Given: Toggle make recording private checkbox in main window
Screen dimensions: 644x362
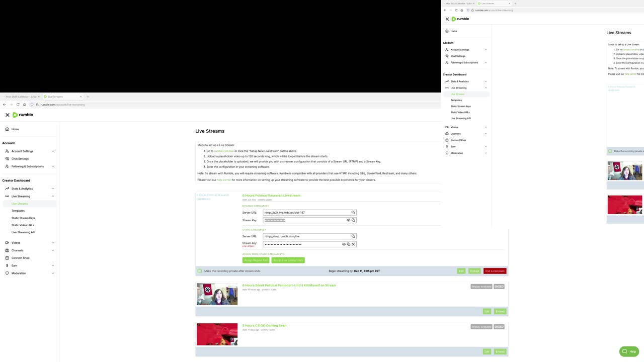Looking at the screenshot, I should pos(200,271).
